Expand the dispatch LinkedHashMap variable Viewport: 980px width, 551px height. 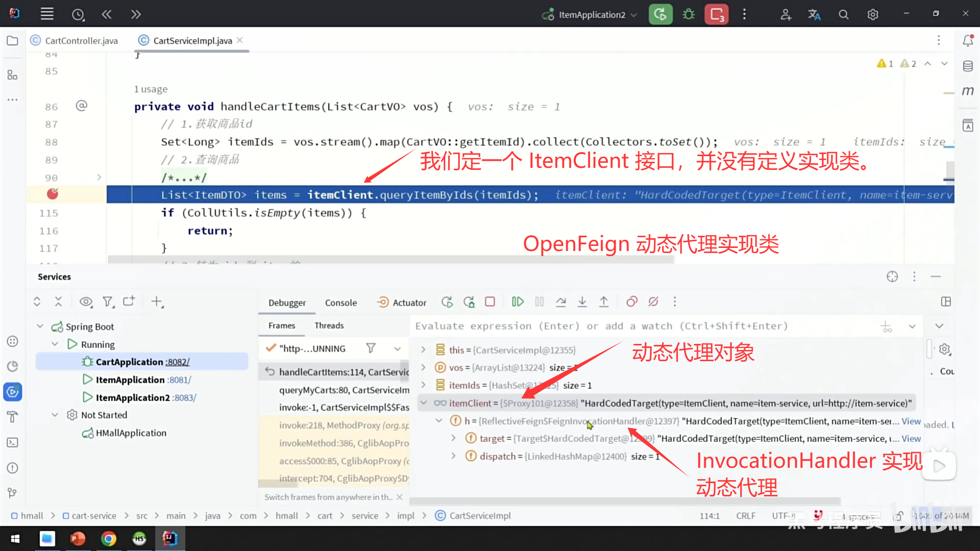point(453,456)
